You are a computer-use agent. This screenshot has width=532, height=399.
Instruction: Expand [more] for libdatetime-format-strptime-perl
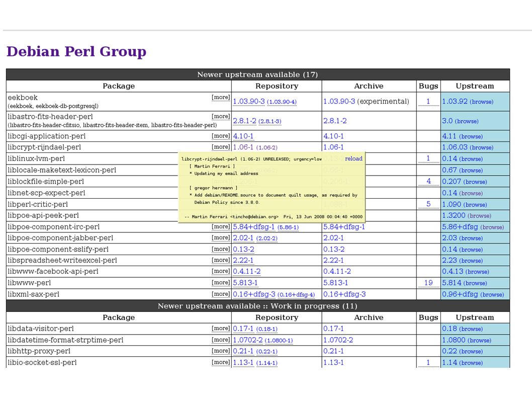(221, 340)
